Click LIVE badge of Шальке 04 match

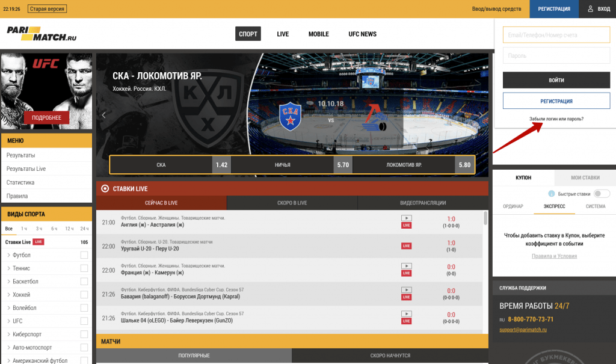(x=406, y=321)
